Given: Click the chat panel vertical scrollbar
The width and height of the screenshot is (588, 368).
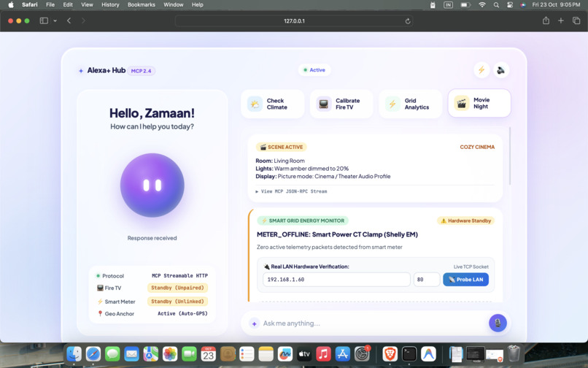Looking at the screenshot, I should coord(510,156).
